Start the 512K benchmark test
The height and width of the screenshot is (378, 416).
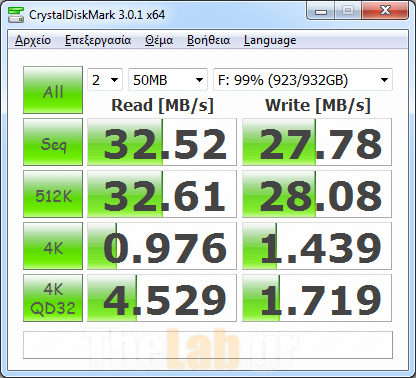point(53,194)
